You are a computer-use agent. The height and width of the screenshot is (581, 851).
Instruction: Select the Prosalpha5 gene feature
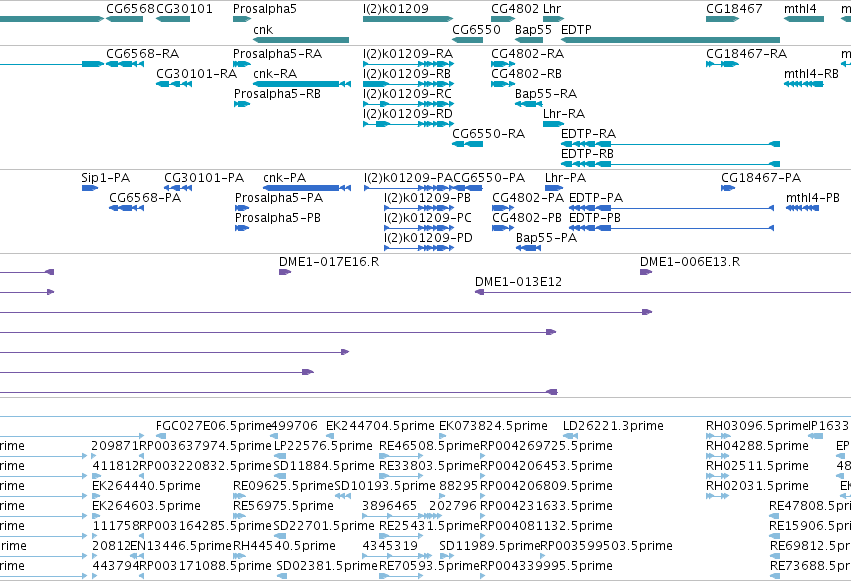pyautogui.click(x=242, y=19)
